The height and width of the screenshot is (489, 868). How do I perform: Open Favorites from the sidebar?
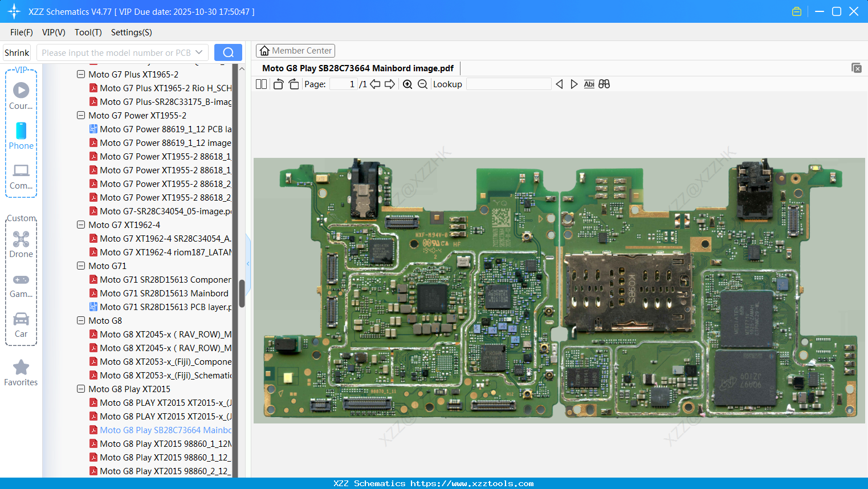click(21, 373)
